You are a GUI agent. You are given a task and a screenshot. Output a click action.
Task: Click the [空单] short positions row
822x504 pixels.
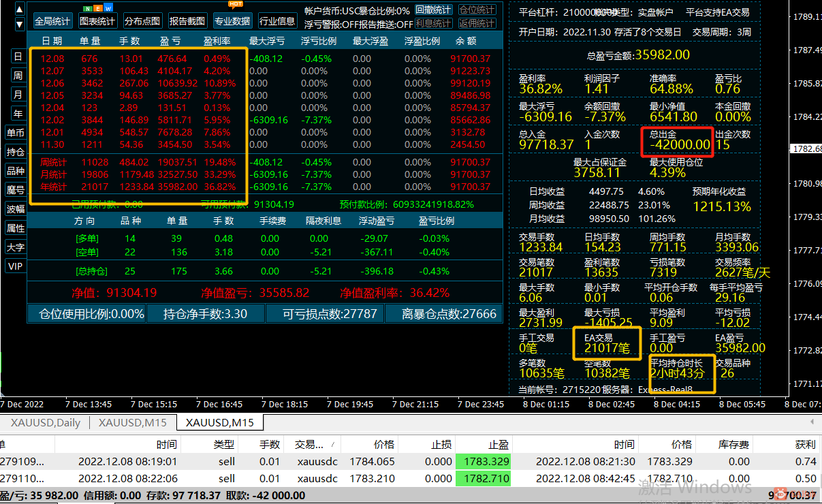click(x=266, y=252)
